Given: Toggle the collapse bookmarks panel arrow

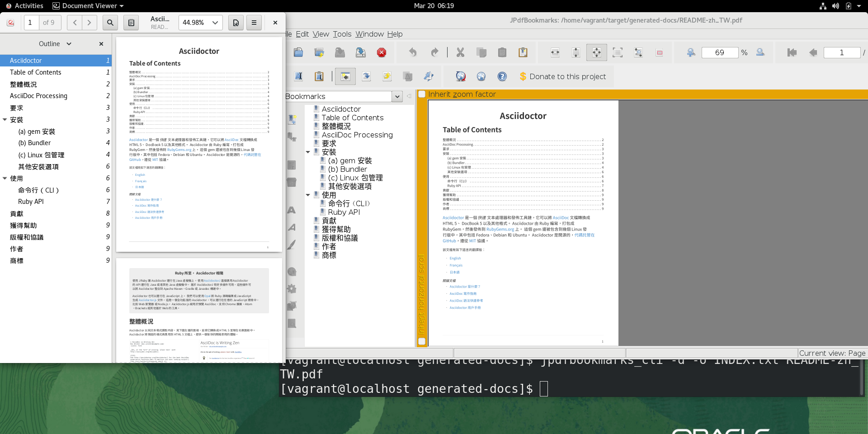Looking at the screenshot, I should click(409, 96).
